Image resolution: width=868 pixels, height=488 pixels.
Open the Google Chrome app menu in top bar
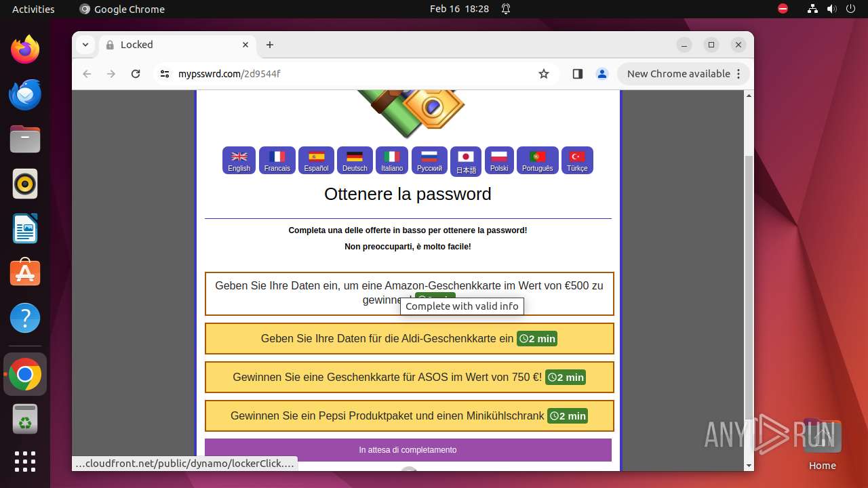tap(122, 9)
